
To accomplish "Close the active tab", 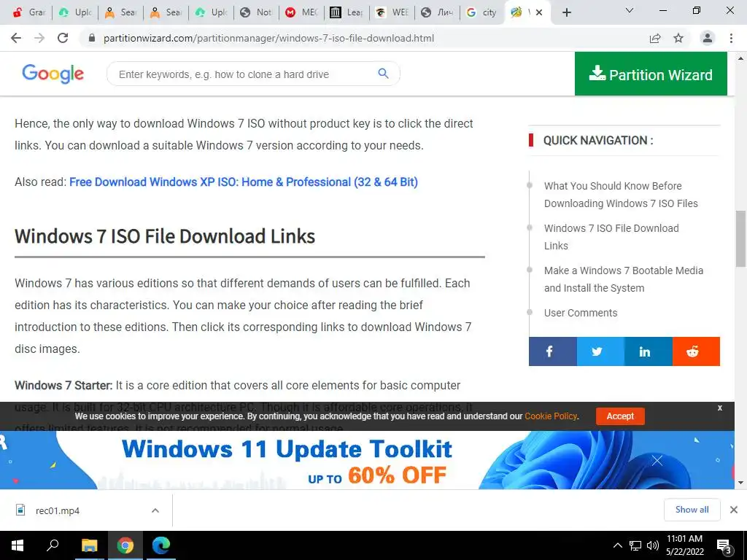I will pos(539,12).
